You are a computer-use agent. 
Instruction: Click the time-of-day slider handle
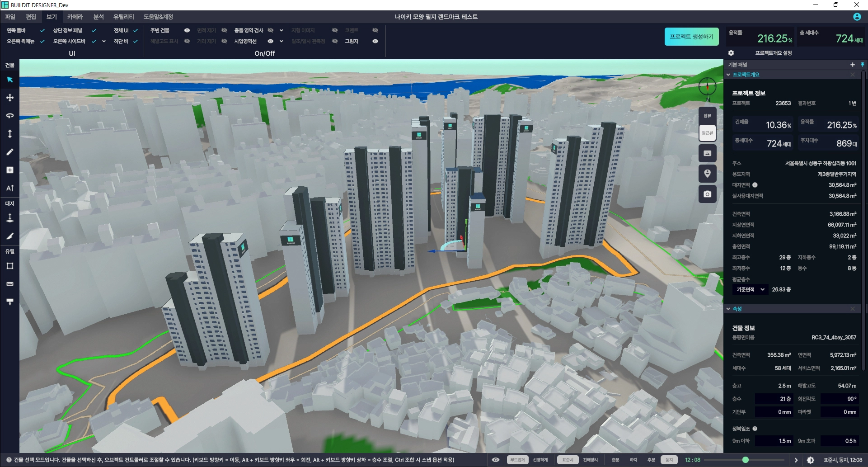746,460
